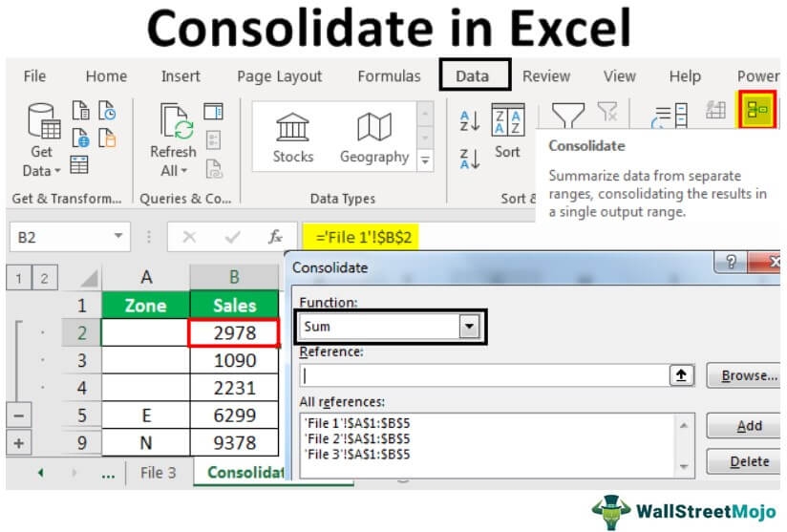The width and height of the screenshot is (787, 532).
Task: Open the Sort dialog icon
Action: (x=507, y=120)
